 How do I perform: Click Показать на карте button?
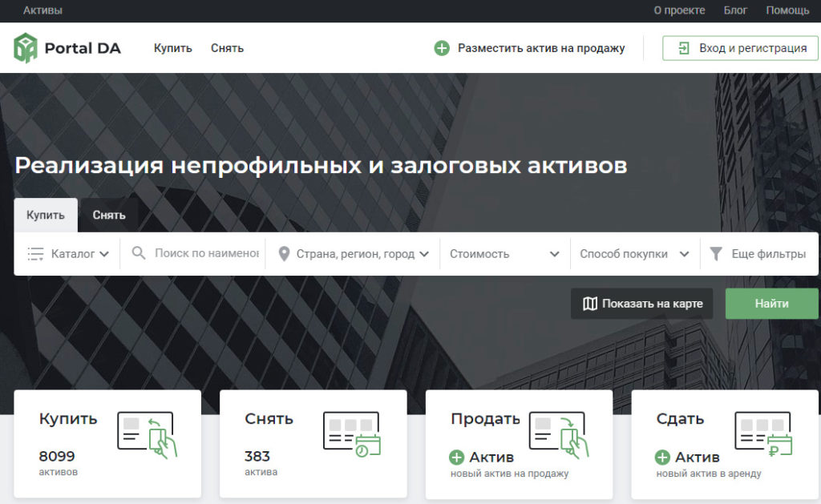coord(642,304)
